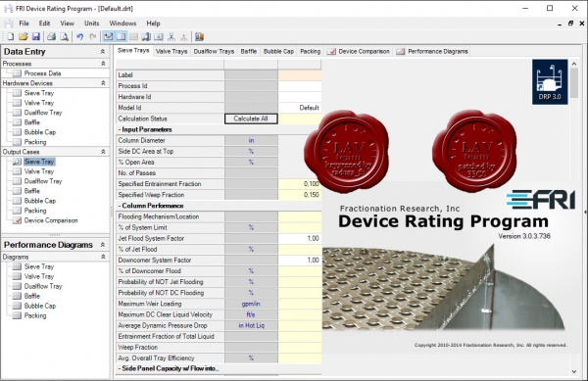Click the Redo arrow icon

click(x=93, y=36)
